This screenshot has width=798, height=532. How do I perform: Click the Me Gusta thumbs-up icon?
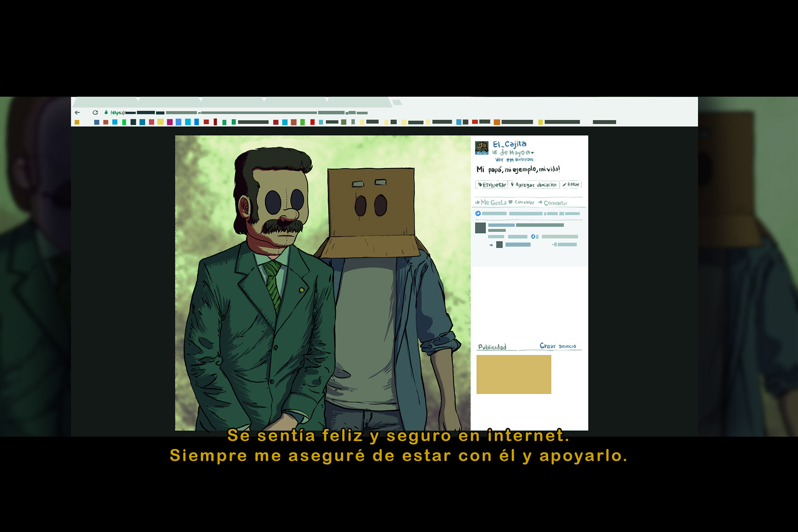point(478,202)
